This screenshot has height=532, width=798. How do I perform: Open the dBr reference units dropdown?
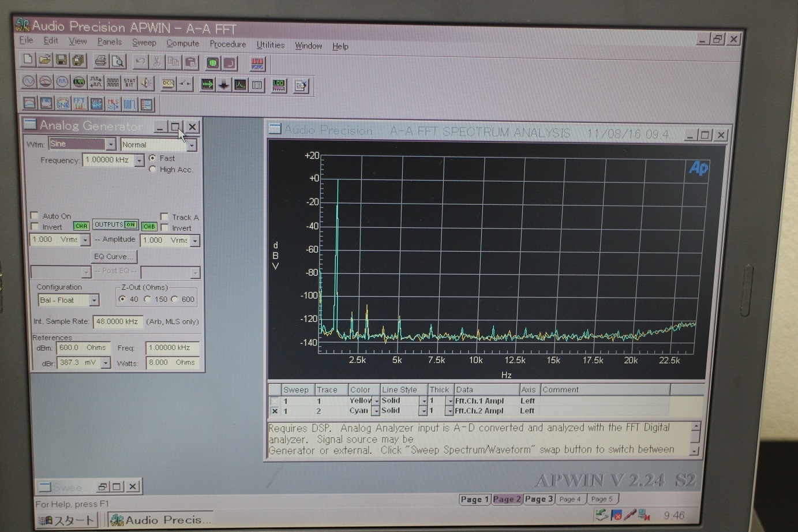point(106,362)
